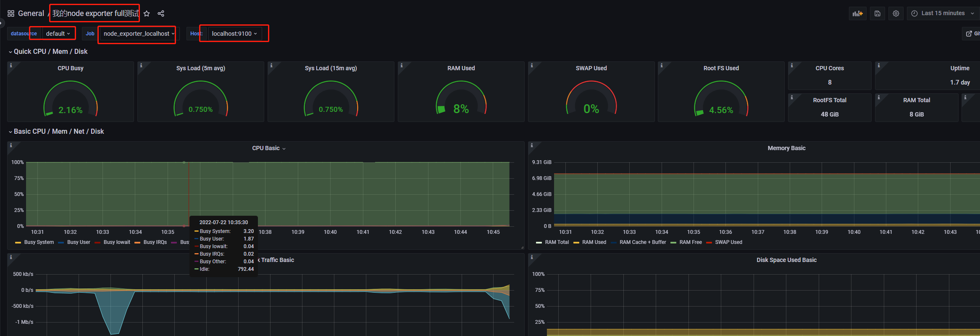The image size is (980, 336).
Task: Click the CPU Basic graph at 10:40
Action: coord(330,194)
